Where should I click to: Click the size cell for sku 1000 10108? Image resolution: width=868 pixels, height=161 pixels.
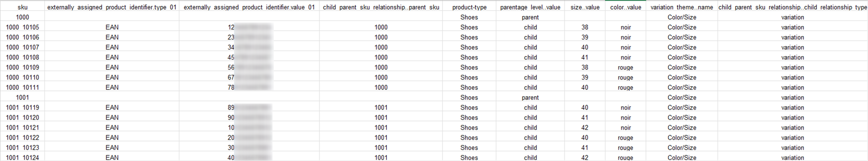(x=585, y=57)
